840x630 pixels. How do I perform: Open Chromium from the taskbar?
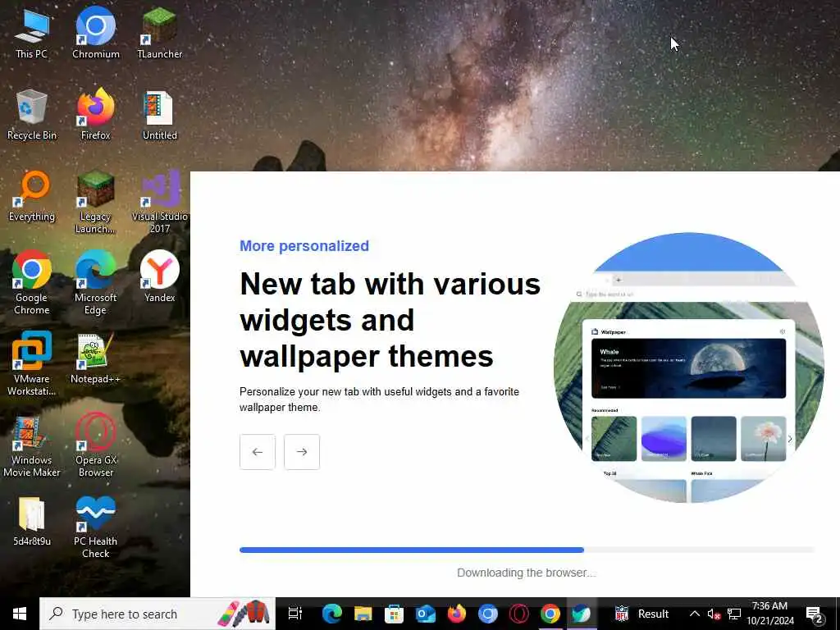pos(487,614)
